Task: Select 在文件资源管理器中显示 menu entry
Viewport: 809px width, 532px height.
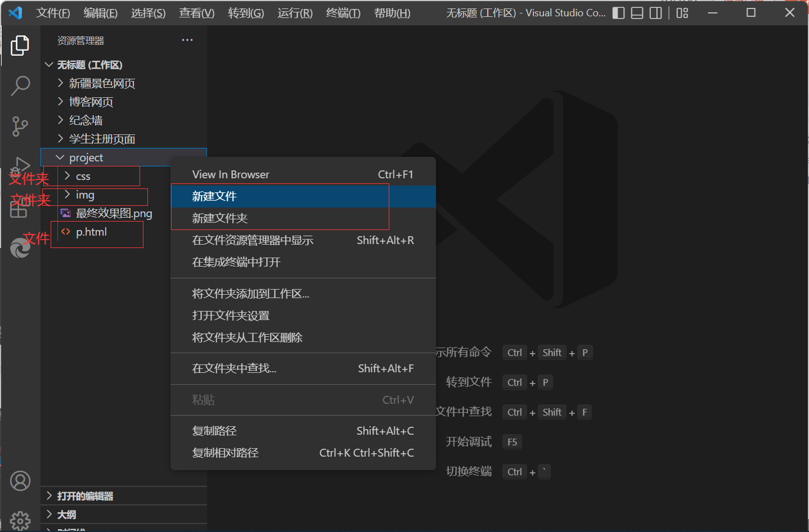Action: [x=303, y=240]
